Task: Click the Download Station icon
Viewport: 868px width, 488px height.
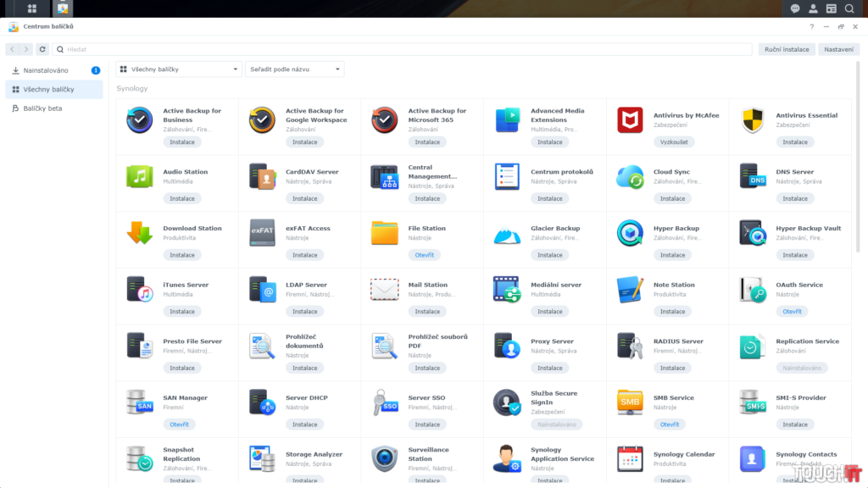Action: [x=139, y=233]
